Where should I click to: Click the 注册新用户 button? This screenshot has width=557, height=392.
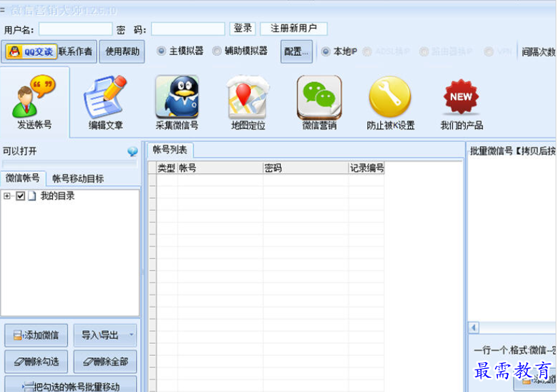point(293,29)
